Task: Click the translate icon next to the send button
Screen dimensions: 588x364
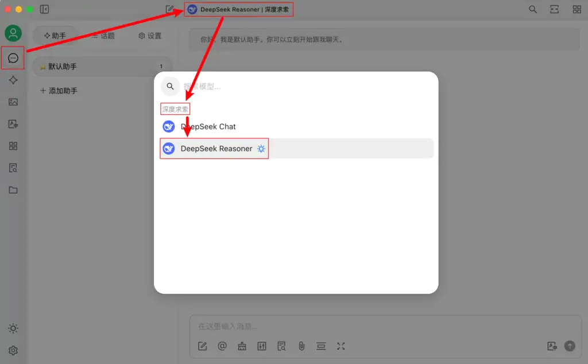Action: 552,346
